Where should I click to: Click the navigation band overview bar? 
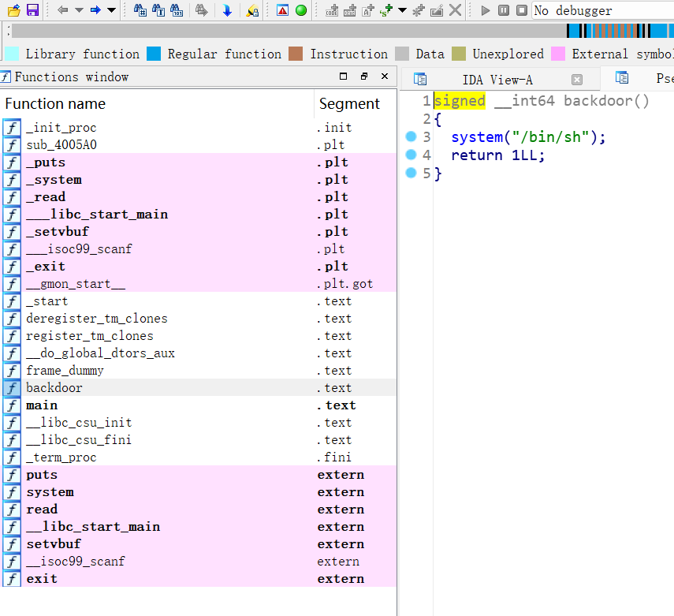click(x=343, y=31)
